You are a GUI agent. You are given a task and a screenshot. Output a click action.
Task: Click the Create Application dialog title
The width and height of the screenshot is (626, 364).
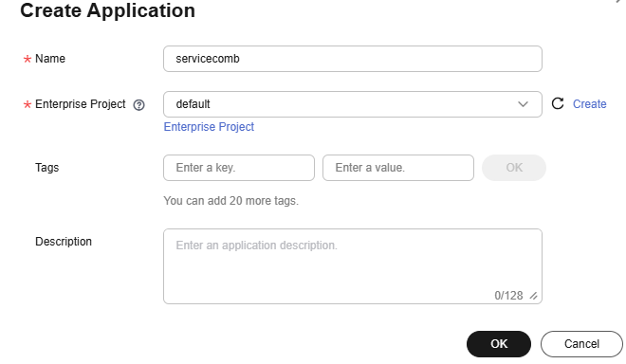click(107, 10)
